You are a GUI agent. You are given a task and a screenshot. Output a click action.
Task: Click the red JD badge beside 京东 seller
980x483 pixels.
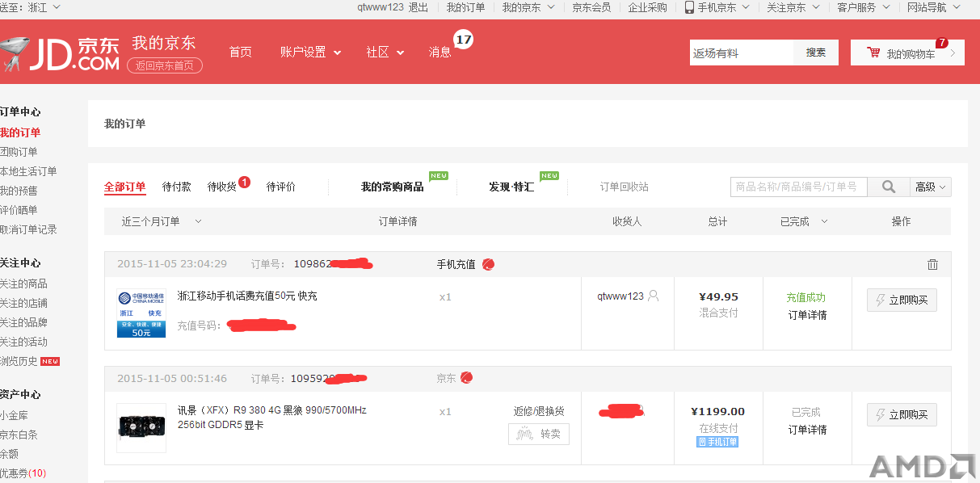(466, 378)
